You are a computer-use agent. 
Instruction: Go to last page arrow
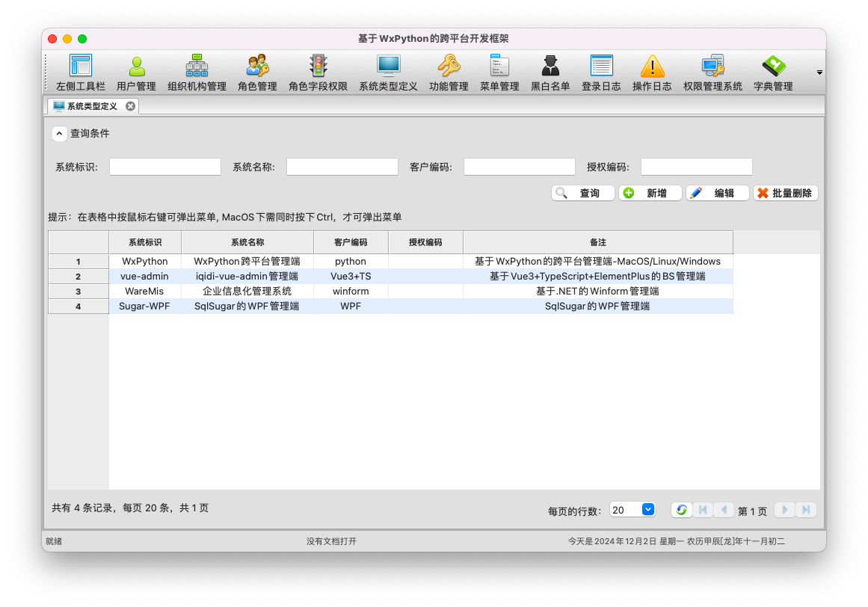tap(806, 510)
